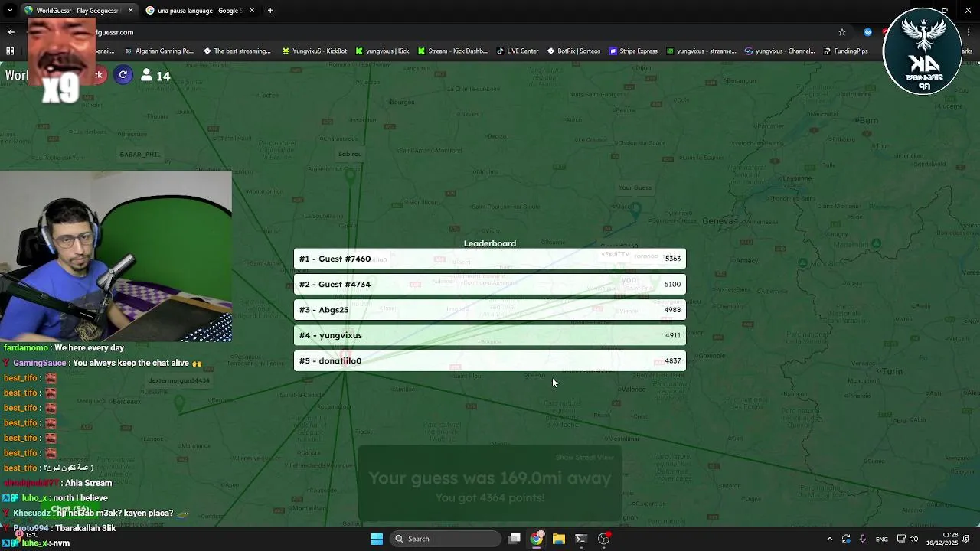Open The best streaming... bookmark
This screenshot has height=551, width=980.
(237, 51)
